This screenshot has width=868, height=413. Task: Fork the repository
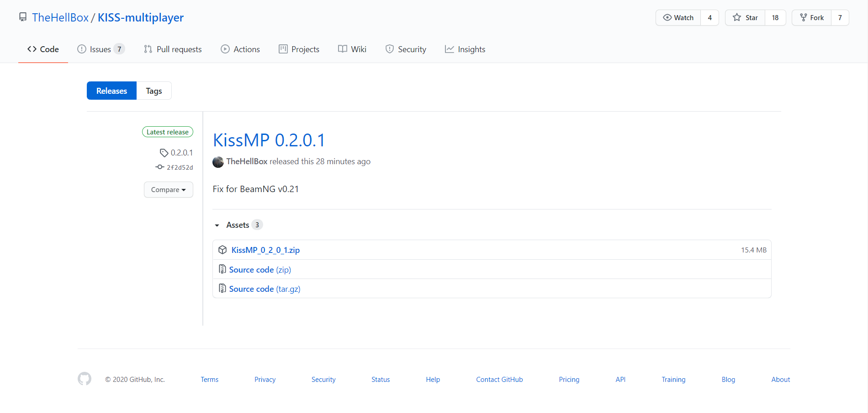(812, 18)
